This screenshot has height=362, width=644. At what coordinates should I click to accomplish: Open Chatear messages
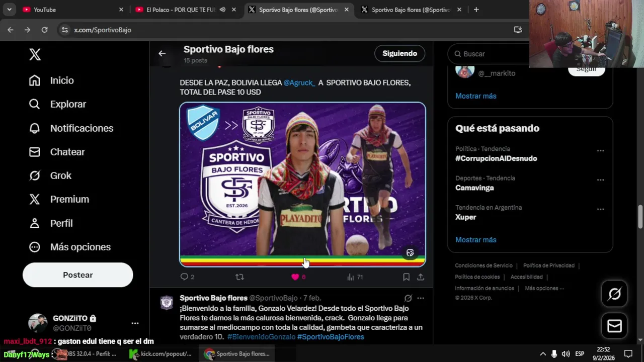click(x=57, y=152)
